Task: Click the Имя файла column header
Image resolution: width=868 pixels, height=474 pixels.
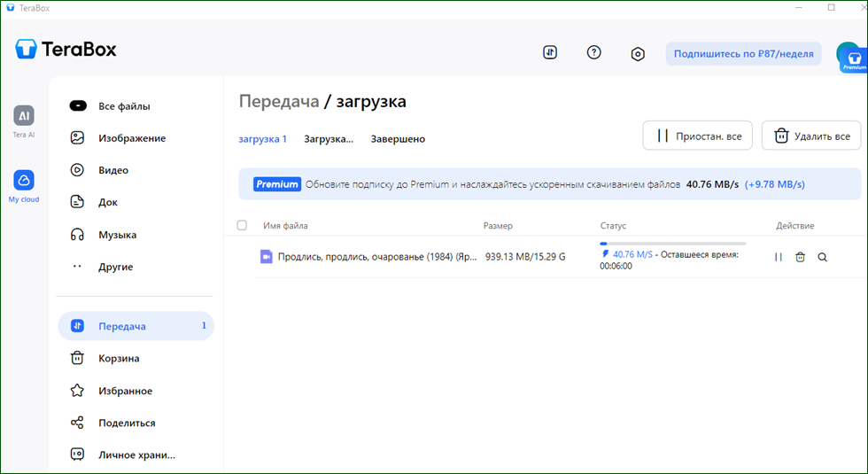Action: point(285,226)
